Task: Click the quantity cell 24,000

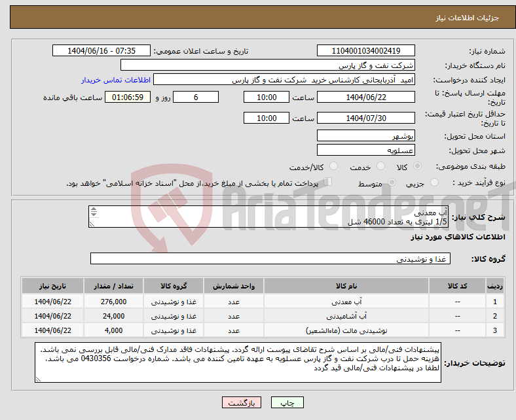Action: (113, 316)
